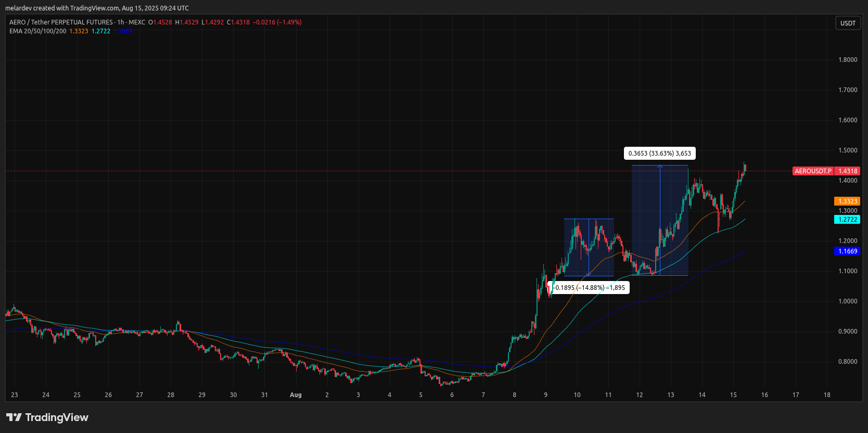Click the TradingView logo at the bottom
868x433 pixels.
47,417
